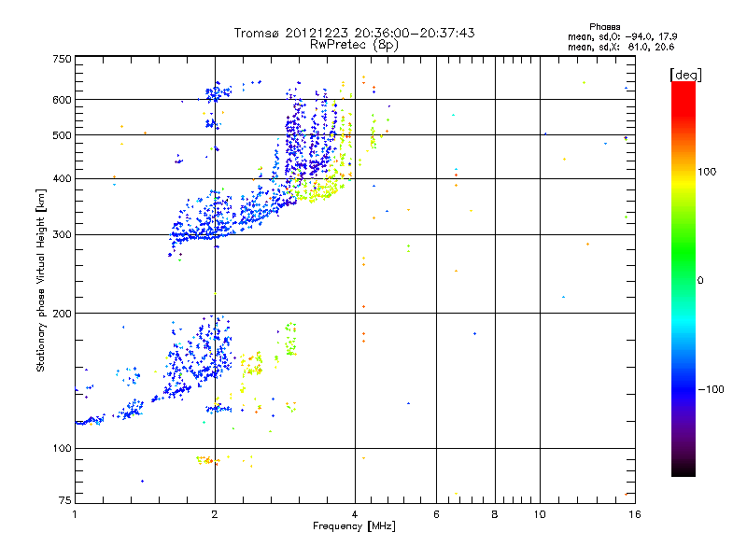Click the subtitle "RwPretec (8p)"
Image resolution: width=747 pixels, height=560 pixels.
354,45
